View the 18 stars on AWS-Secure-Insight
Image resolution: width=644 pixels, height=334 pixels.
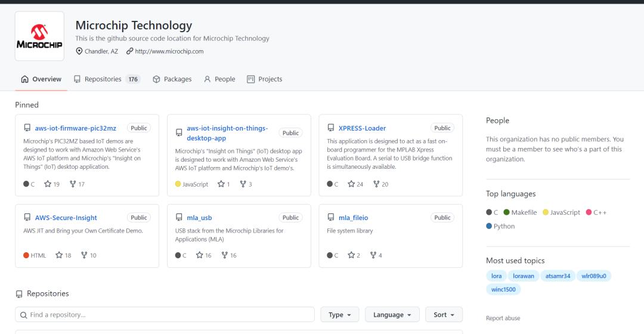(63, 255)
